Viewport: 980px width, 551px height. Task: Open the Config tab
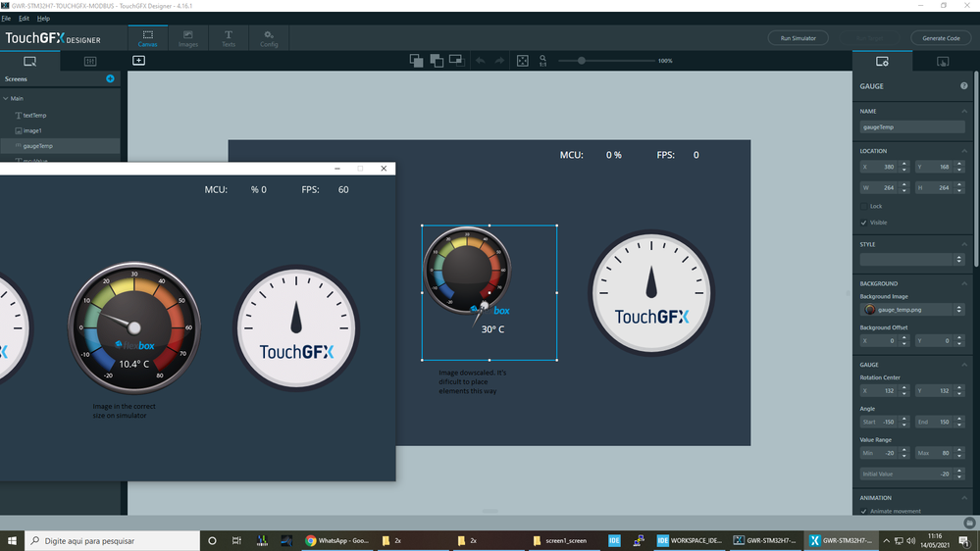click(269, 38)
